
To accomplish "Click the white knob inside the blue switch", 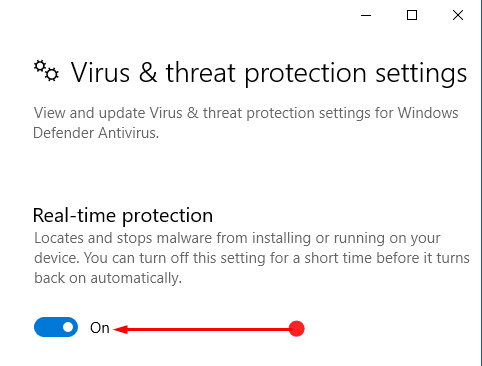I will click(68, 327).
